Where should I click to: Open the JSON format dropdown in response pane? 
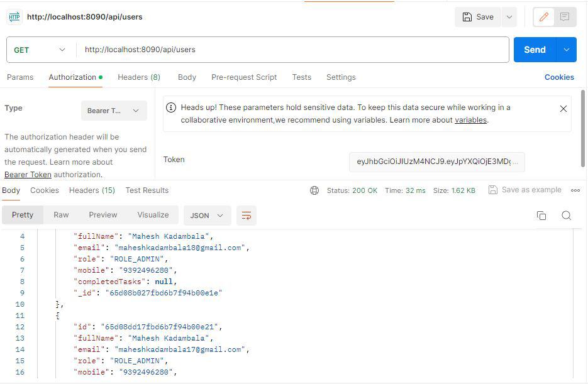click(x=207, y=216)
